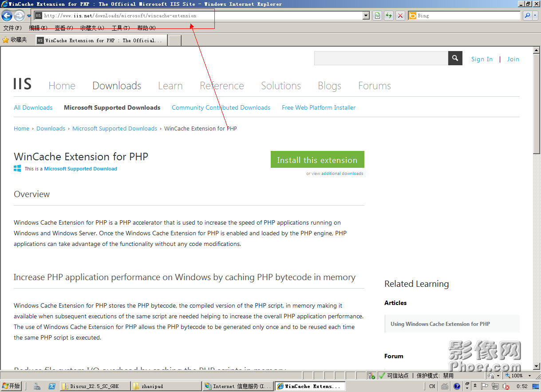Image resolution: width=541 pixels, height=392 pixels.
Task: Click the PowerShell quick launch icon
Action: click(x=51, y=386)
